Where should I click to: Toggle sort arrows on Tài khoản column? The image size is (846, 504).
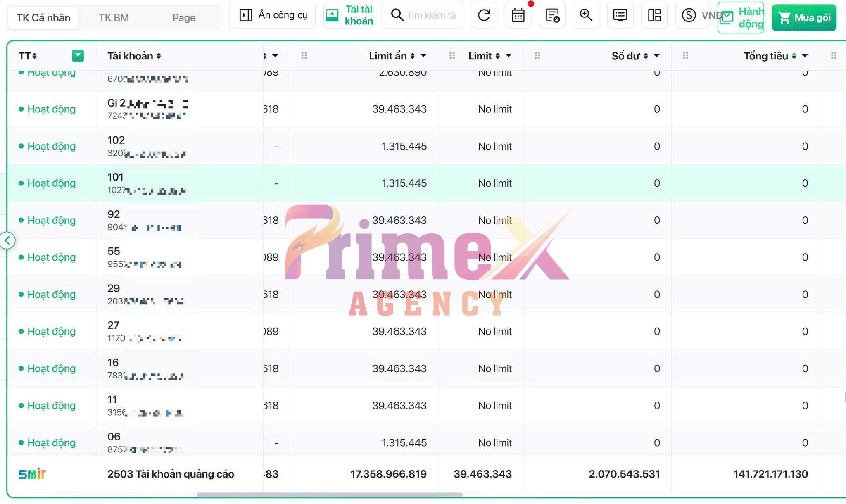pyautogui.click(x=159, y=56)
